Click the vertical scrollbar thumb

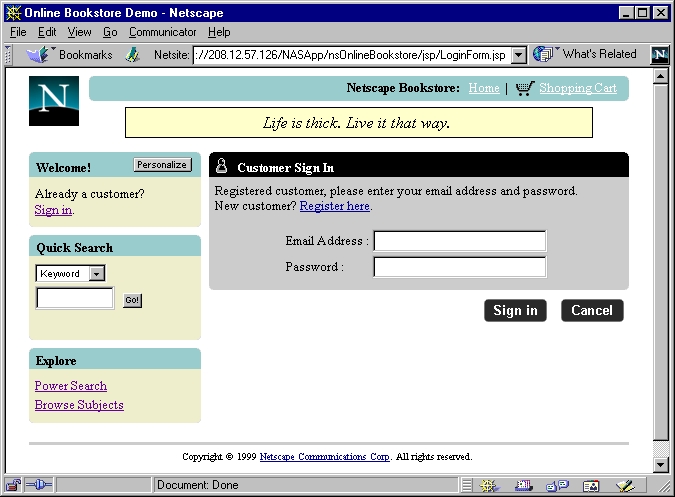coord(660,262)
